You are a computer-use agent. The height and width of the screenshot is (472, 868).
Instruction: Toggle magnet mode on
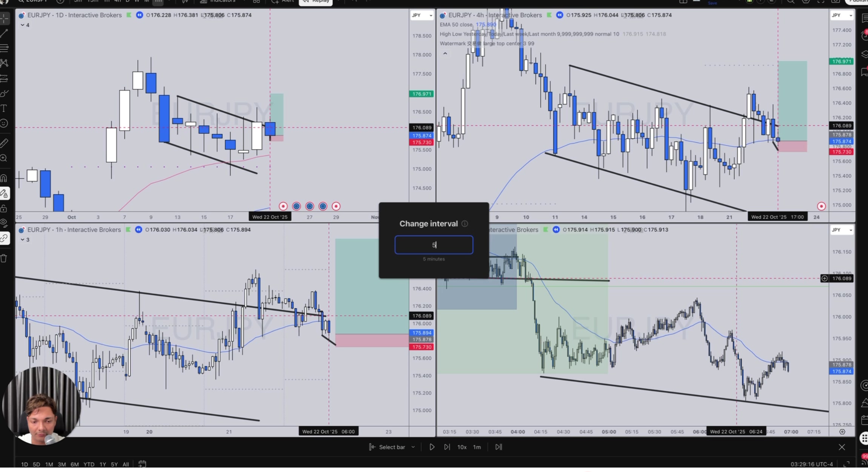pos(4,178)
